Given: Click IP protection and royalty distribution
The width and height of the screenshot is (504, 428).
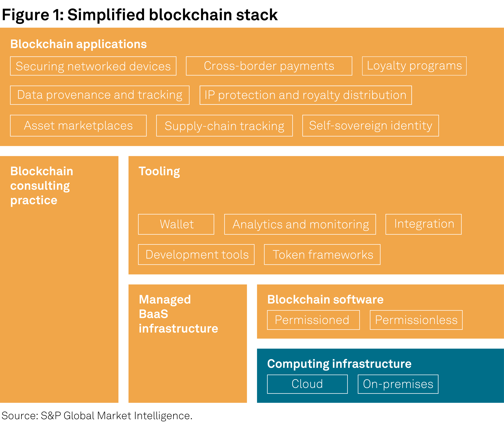Looking at the screenshot, I should coord(306,95).
